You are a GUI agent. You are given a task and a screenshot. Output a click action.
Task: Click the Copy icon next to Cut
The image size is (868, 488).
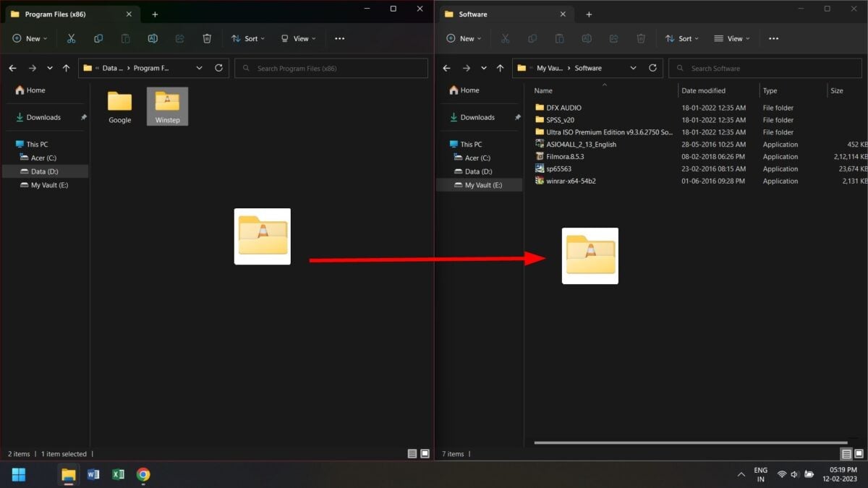98,38
